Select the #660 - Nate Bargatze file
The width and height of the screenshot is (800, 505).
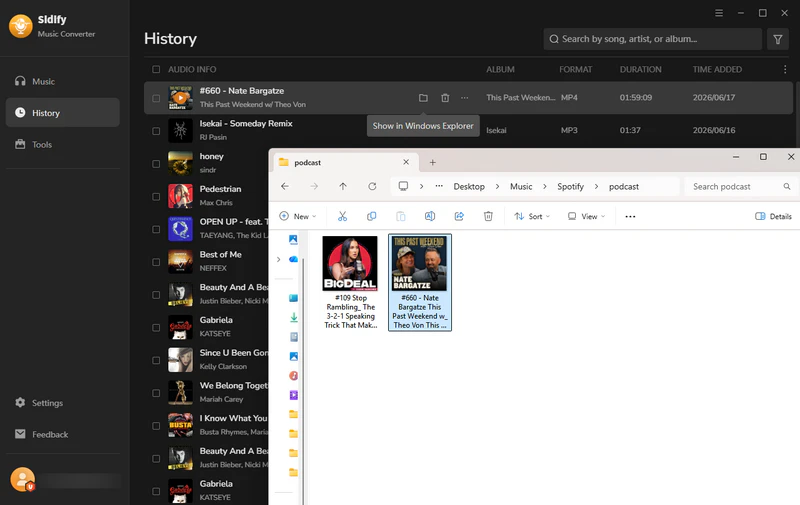[x=419, y=283]
